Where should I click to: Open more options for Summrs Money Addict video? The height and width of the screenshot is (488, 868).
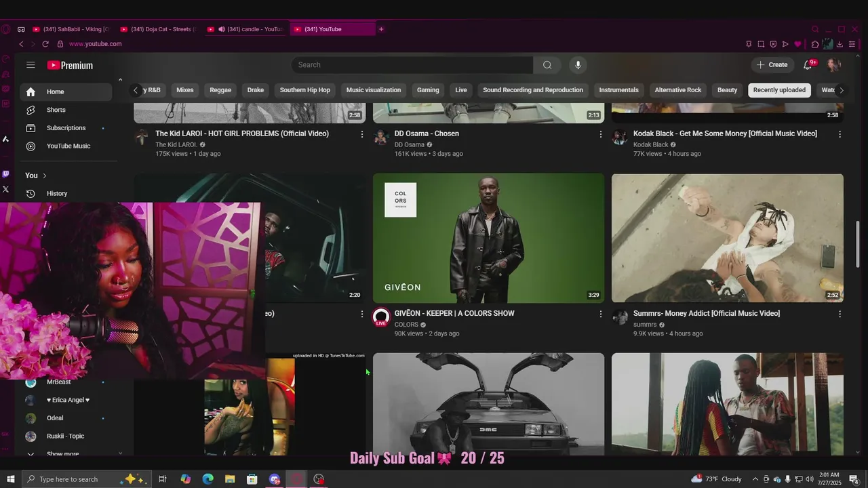pos(840,314)
